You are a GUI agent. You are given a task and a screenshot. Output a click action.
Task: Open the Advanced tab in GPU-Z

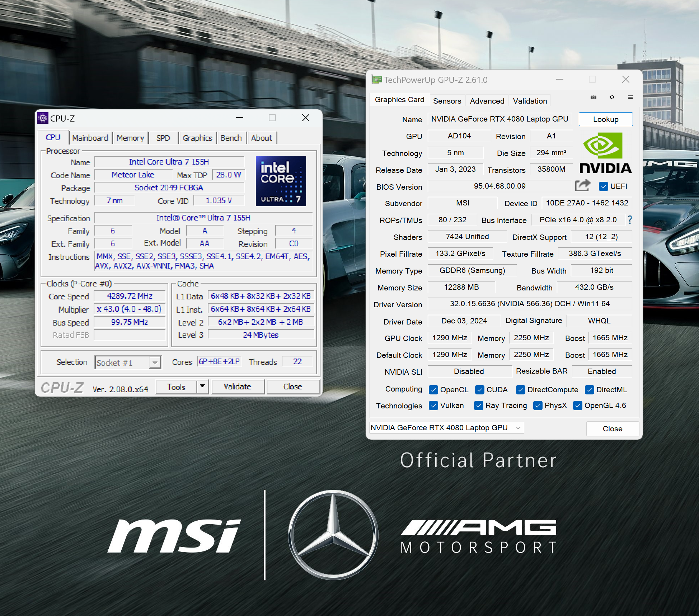click(x=487, y=101)
